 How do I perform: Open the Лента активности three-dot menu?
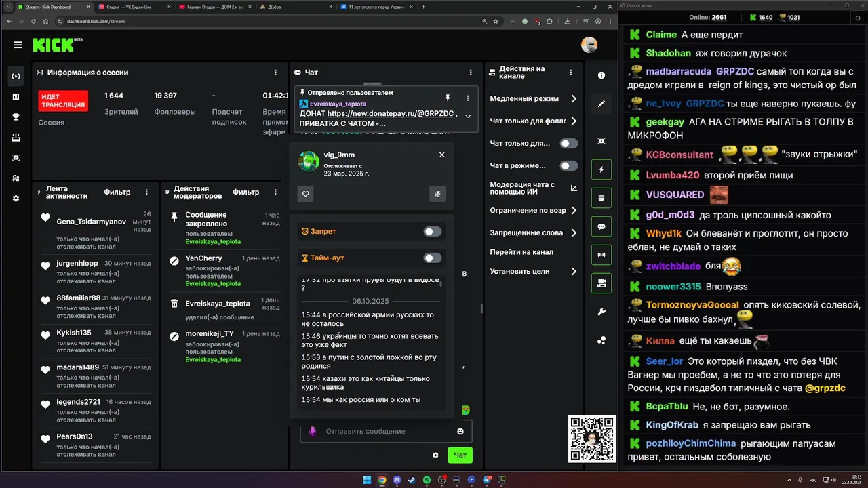[x=146, y=192]
